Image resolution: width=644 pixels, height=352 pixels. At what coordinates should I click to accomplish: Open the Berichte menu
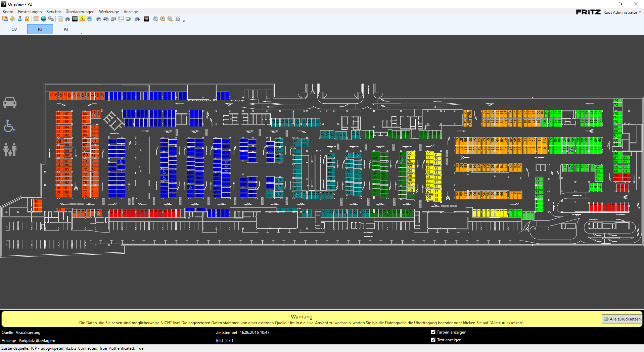tap(54, 12)
